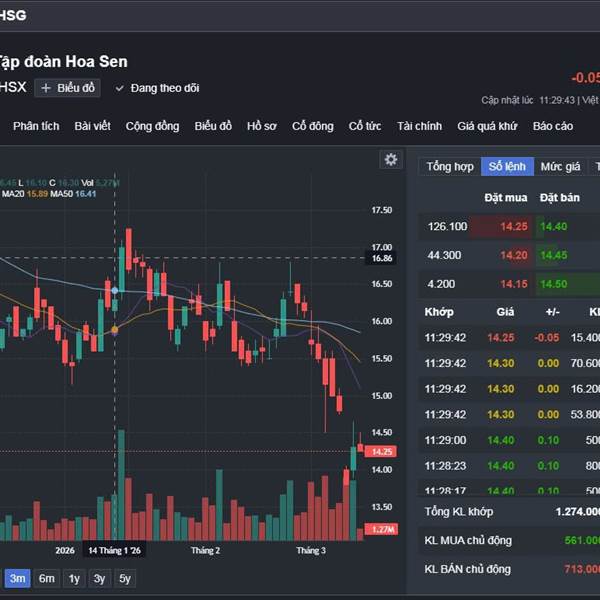Image resolution: width=600 pixels, height=600 pixels.
Task: Click the HSG ticker in header
Action: coord(13,16)
